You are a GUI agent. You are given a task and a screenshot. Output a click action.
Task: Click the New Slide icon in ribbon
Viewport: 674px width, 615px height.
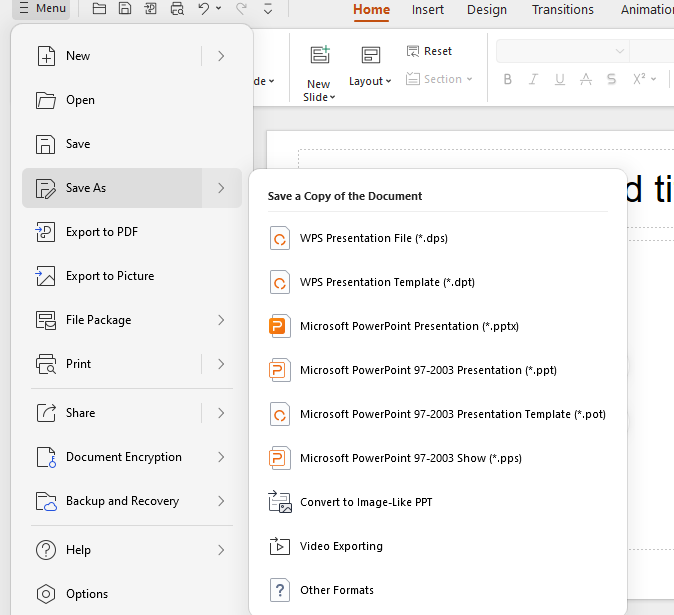pyautogui.click(x=319, y=57)
